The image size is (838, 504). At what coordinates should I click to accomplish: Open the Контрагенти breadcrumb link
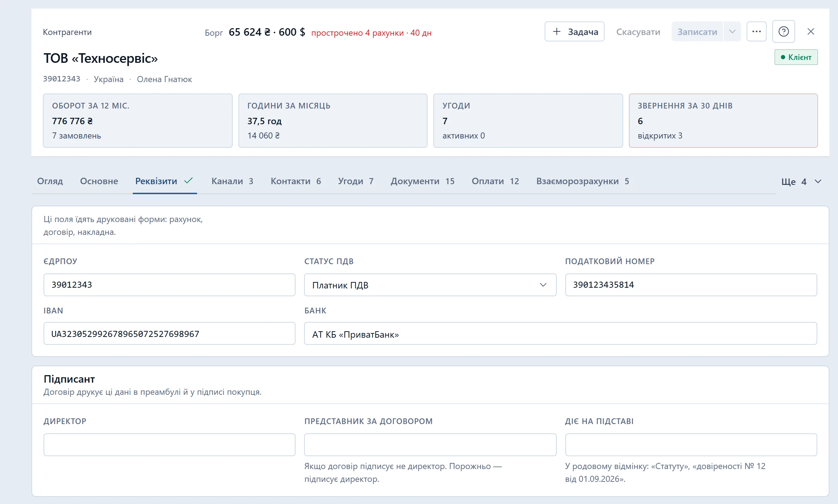(67, 32)
